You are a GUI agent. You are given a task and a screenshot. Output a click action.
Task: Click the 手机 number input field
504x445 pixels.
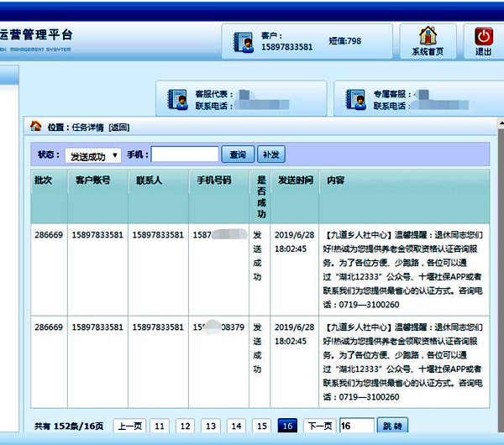[x=185, y=155]
